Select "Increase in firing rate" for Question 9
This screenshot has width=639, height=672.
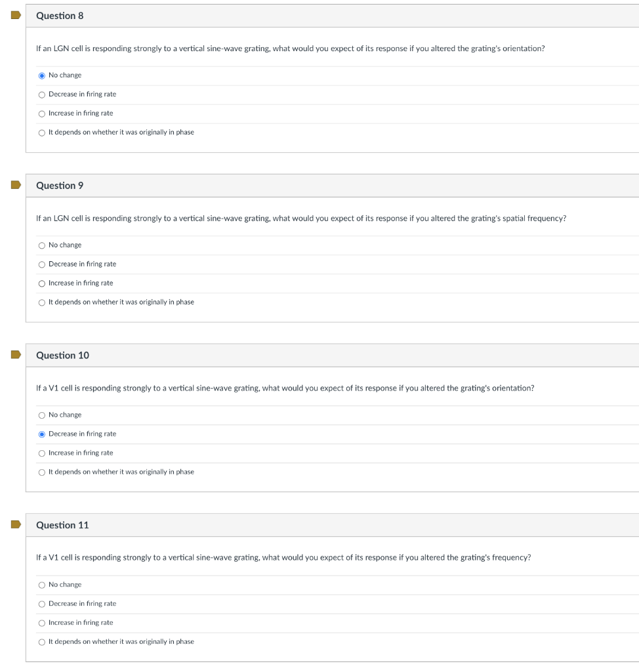point(42,283)
